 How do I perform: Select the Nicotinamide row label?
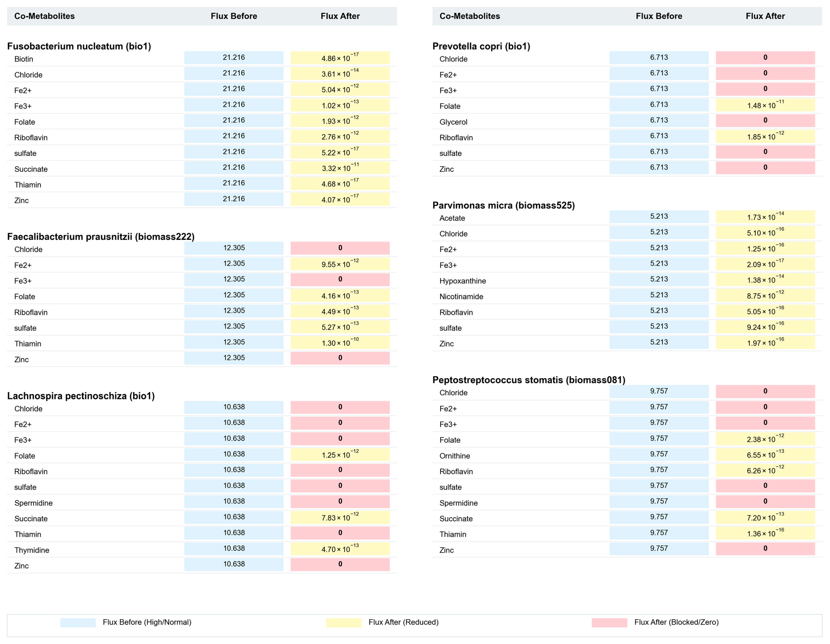tap(461, 296)
